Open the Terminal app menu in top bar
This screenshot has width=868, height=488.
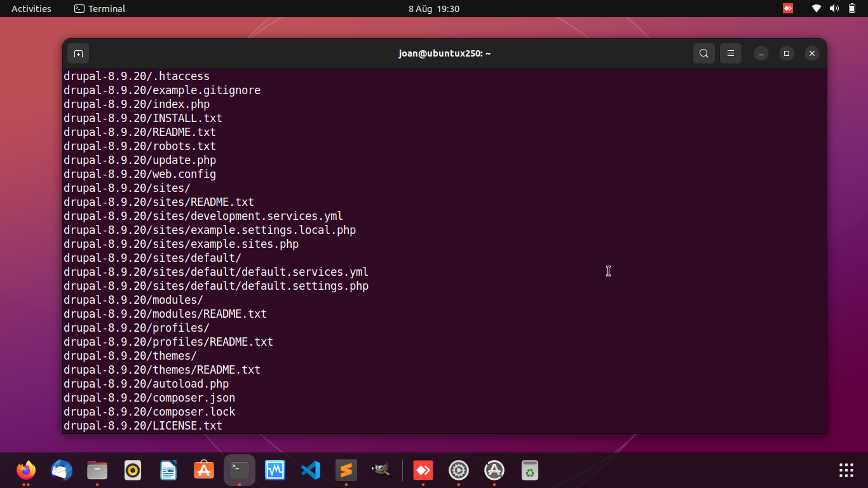tap(100, 9)
